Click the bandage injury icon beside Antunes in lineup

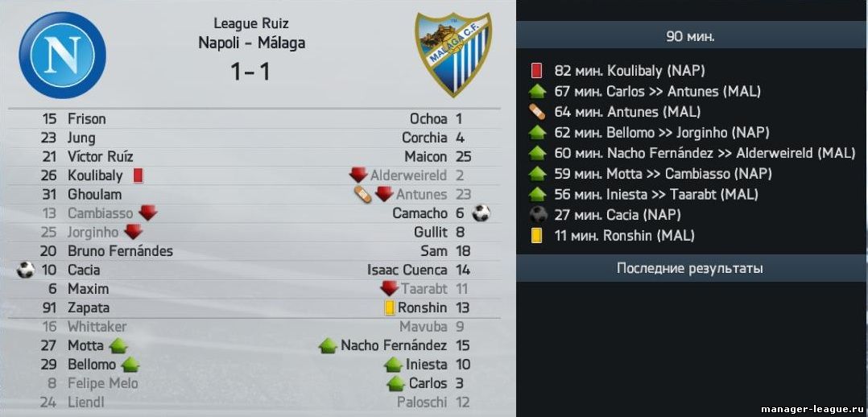coord(362,194)
